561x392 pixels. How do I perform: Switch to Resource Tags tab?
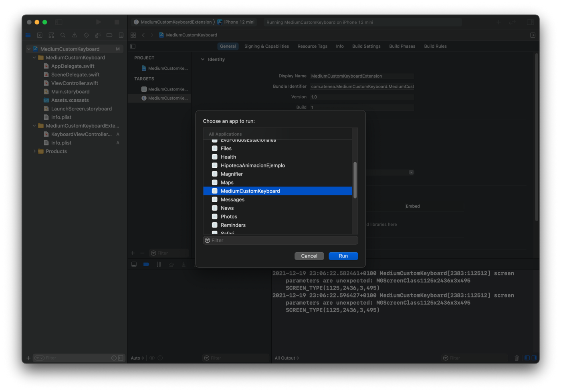tap(313, 46)
